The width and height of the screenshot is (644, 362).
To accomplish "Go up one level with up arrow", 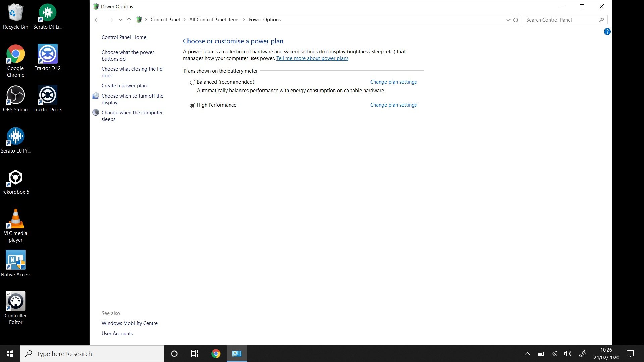I will (x=129, y=20).
